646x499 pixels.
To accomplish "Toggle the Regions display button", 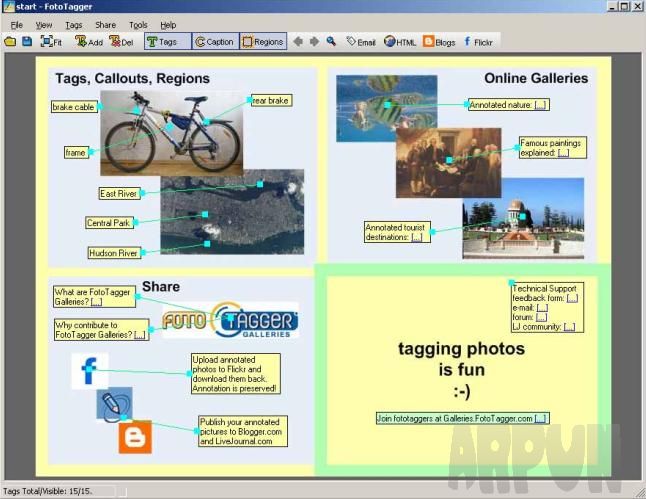I will pos(263,42).
